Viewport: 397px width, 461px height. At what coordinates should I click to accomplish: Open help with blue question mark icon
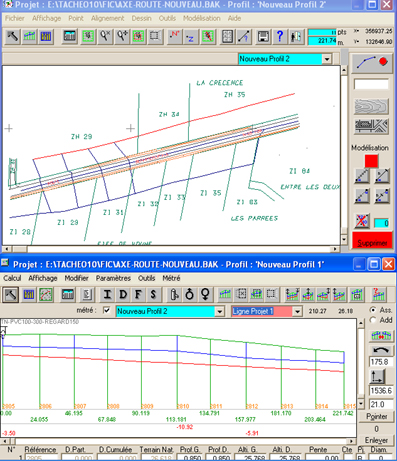pos(280,36)
